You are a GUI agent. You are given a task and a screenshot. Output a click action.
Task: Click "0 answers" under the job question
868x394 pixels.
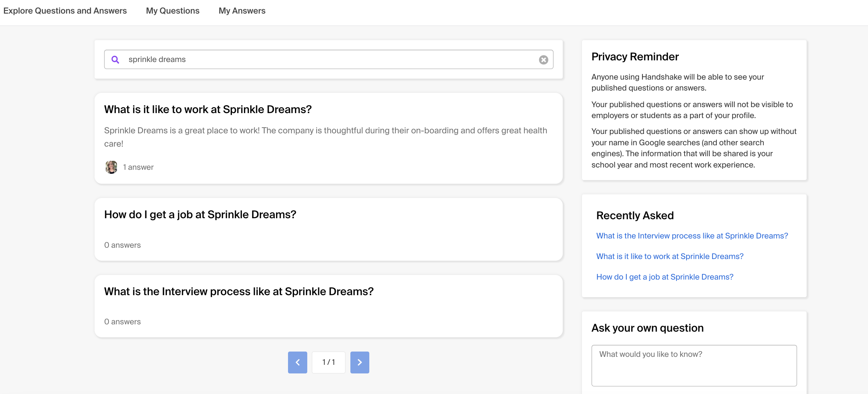122,245
